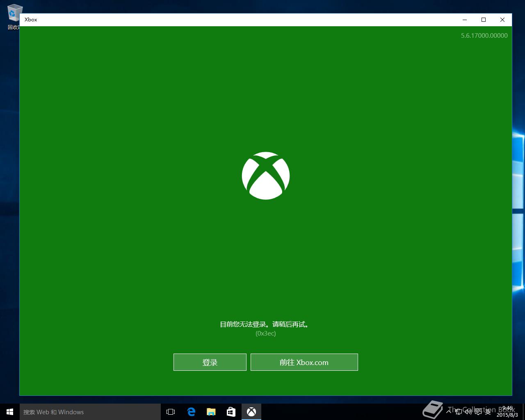Click the version number 5.6.17000.00000
Screen dimensions: 525x420
point(484,36)
